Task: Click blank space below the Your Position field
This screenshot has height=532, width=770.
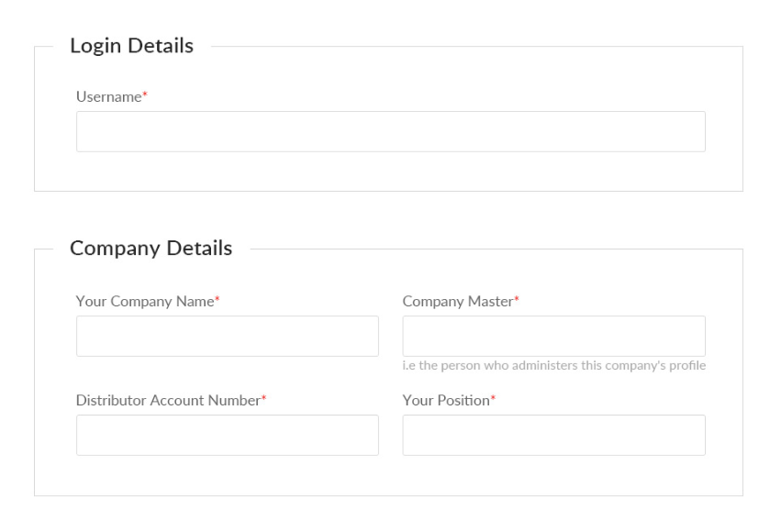Action: click(553, 475)
